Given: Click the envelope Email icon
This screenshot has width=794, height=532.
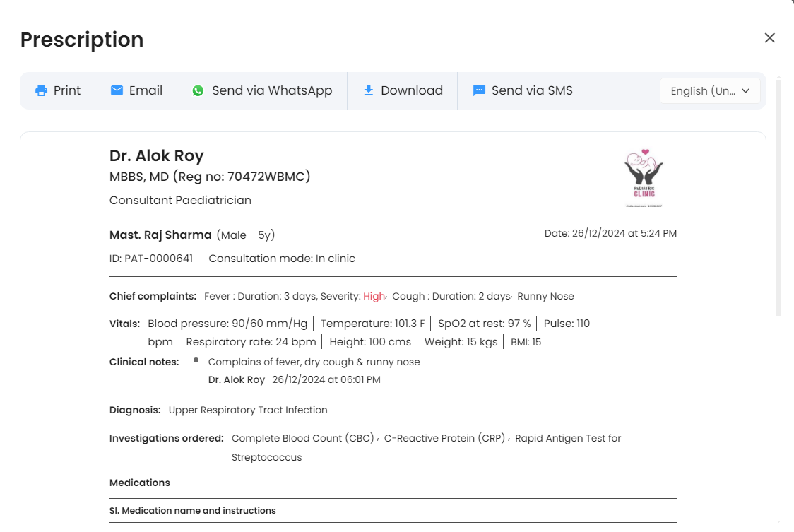Looking at the screenshot, I should (x=117, y=90).
